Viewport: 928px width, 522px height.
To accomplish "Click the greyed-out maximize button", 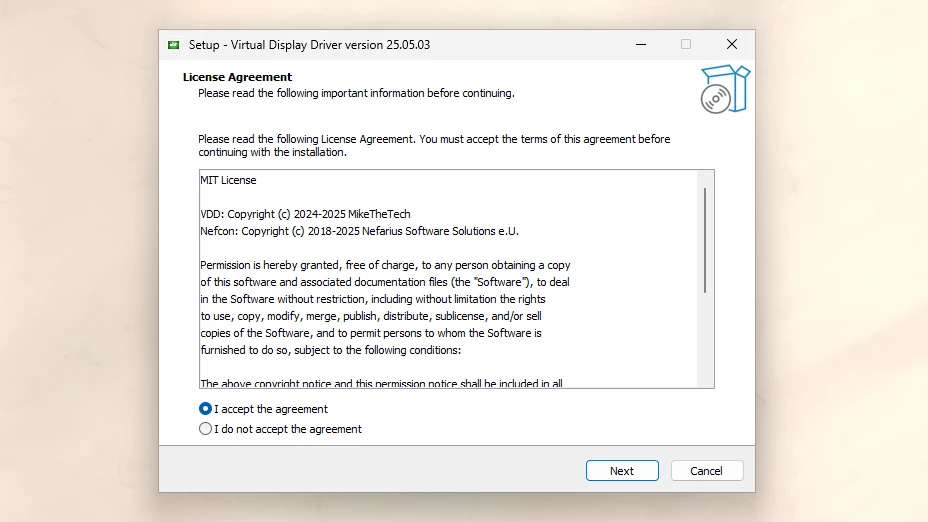I will click(x=686, y=45).
